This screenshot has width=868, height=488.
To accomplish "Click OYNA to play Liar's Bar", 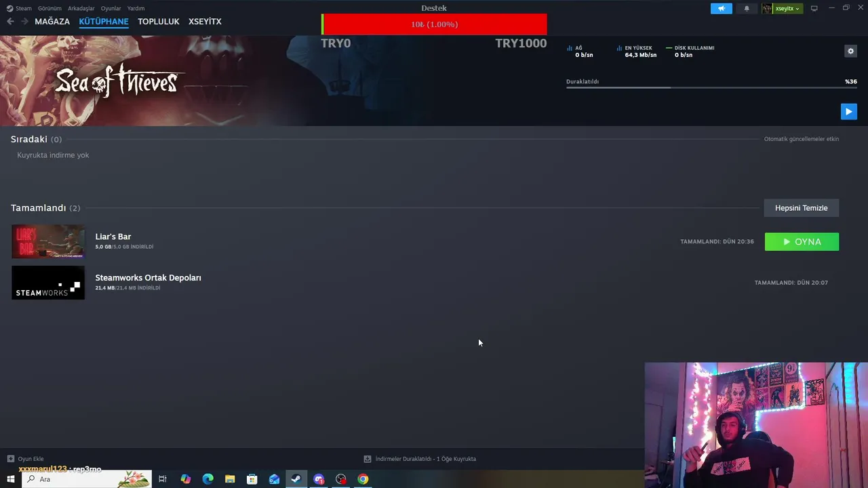I will (x=802, y=242).
